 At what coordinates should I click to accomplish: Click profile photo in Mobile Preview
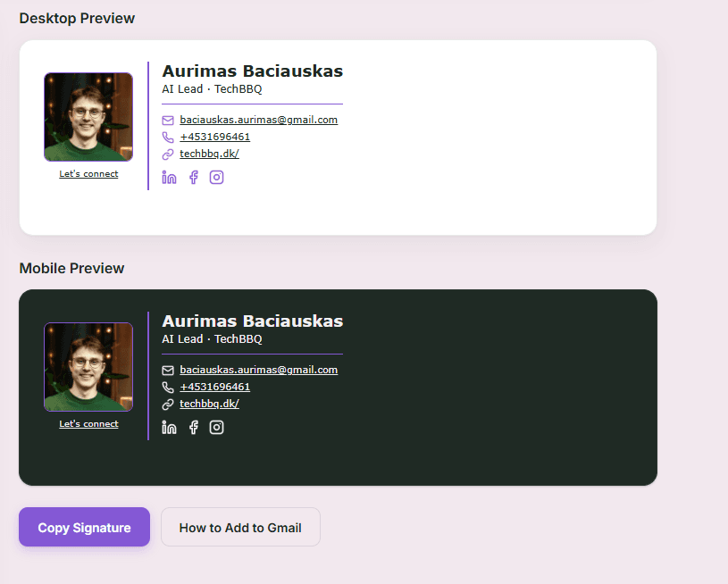point(88,367)
